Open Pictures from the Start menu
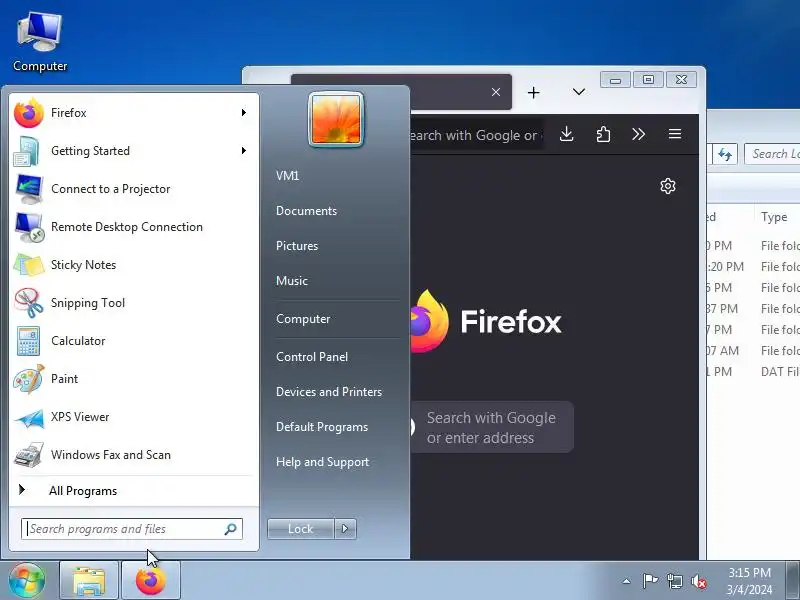This screenshot has width=800, height=600. pos(297,245)
